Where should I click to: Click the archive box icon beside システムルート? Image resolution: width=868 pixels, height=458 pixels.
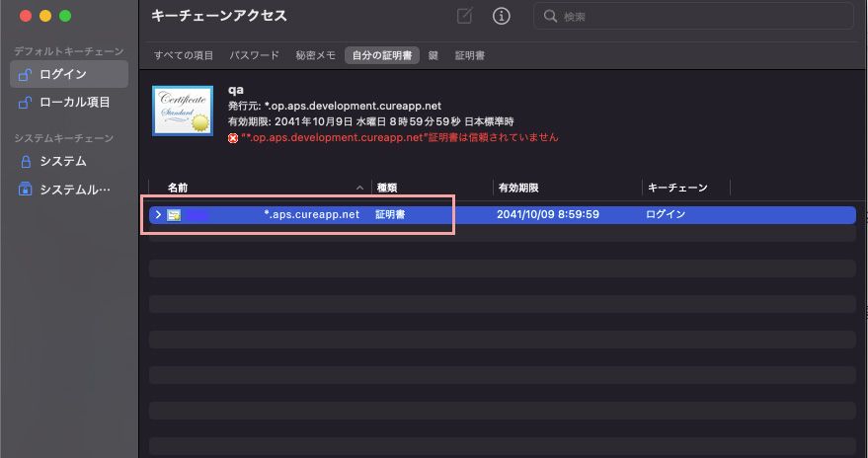tap(26, 190)
